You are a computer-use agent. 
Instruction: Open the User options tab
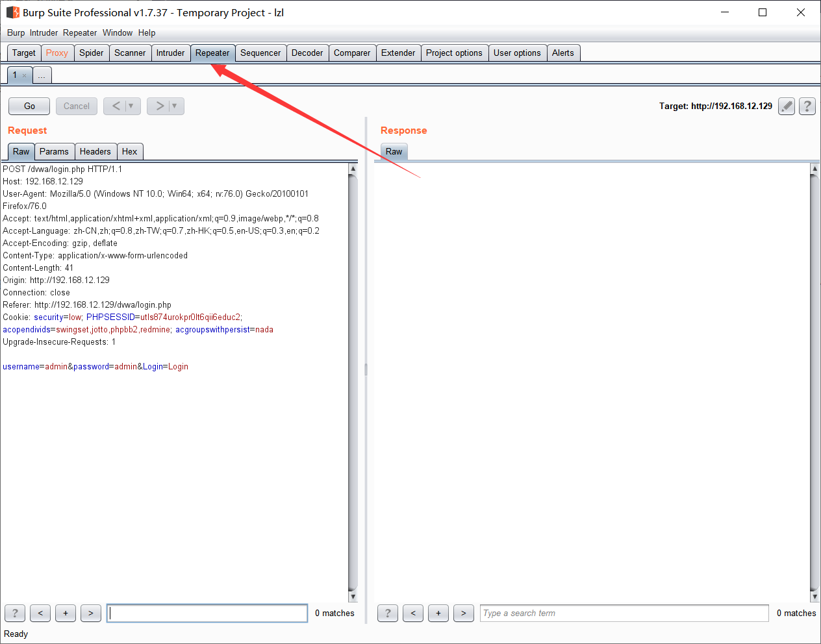[517, 53]
